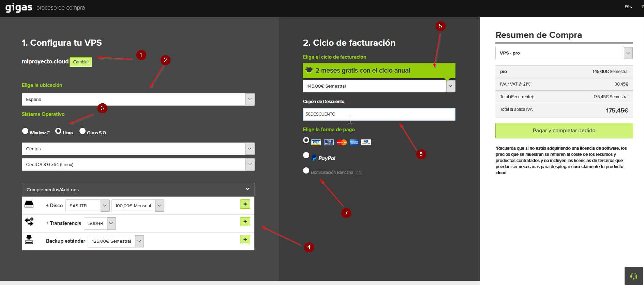
Task: Open the SAS 1TB disk dropdown
Action: coord(87,206)
